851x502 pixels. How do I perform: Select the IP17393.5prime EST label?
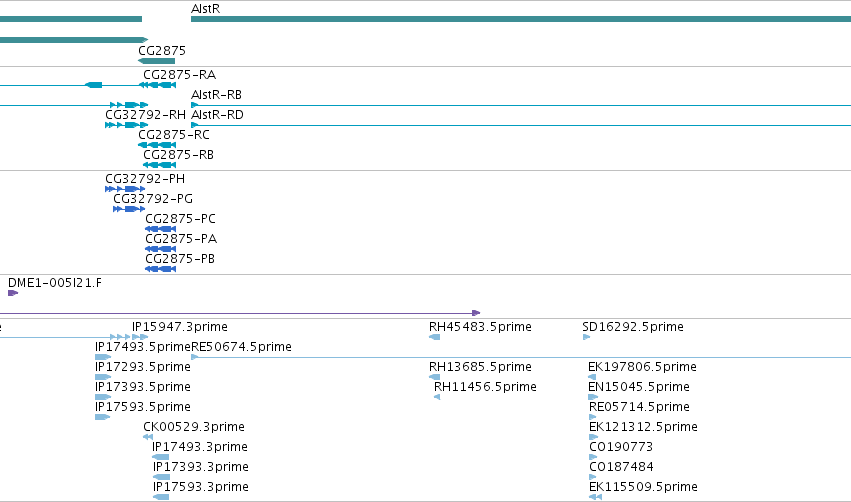tap(143, 387)
